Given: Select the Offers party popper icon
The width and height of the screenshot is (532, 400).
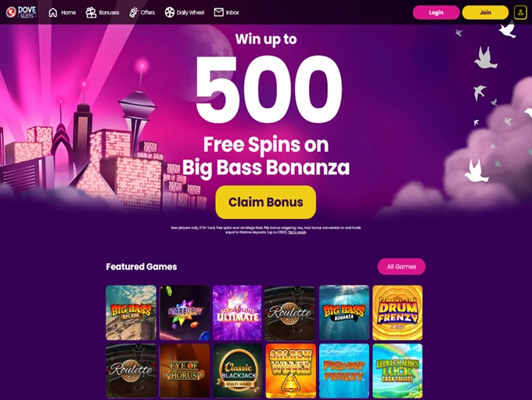Looking at the screenshot, I should [x=134, y=13].
